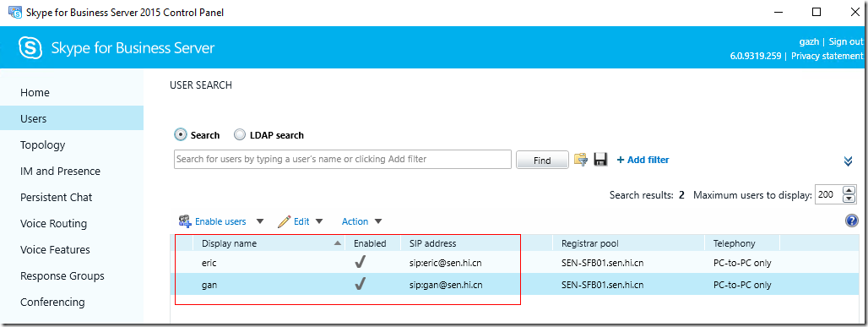Open the IM and Presence section
Screen dimensions: 868x327
click(x=60, y=171)
